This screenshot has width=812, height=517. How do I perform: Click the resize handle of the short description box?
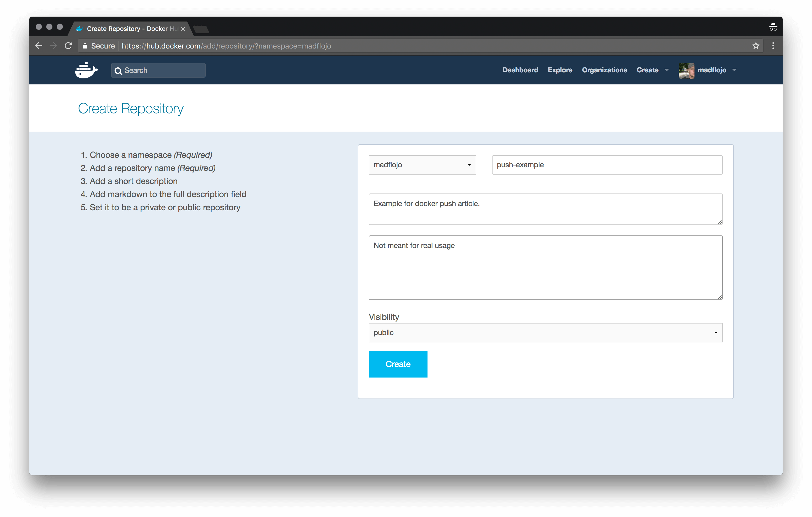720,222
